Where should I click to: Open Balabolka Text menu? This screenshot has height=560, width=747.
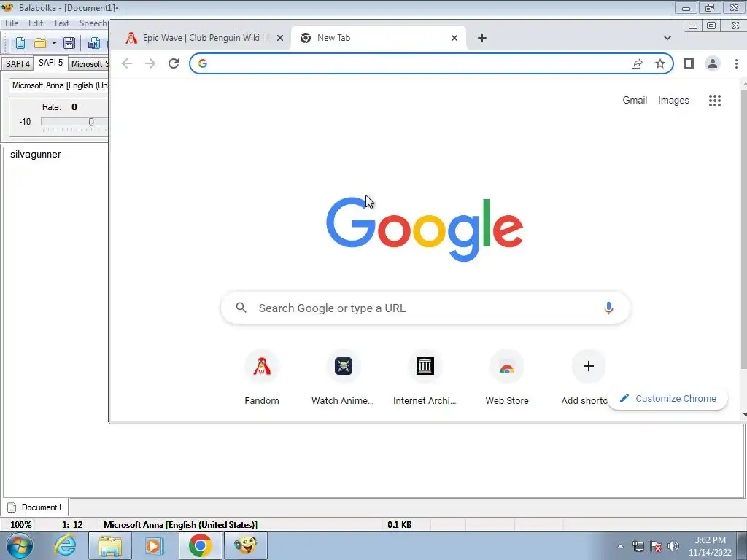(x=61, y=23)
